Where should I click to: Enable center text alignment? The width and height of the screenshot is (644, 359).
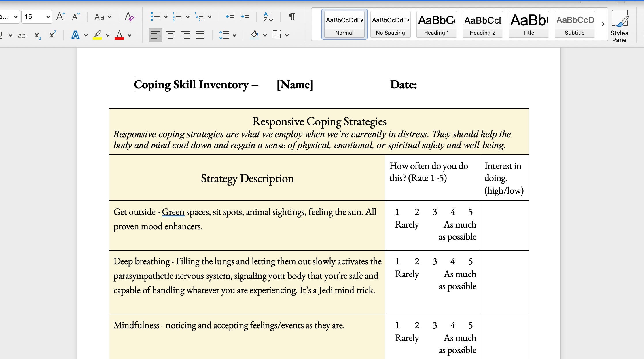pyautogui.click(x=171, y=35)
